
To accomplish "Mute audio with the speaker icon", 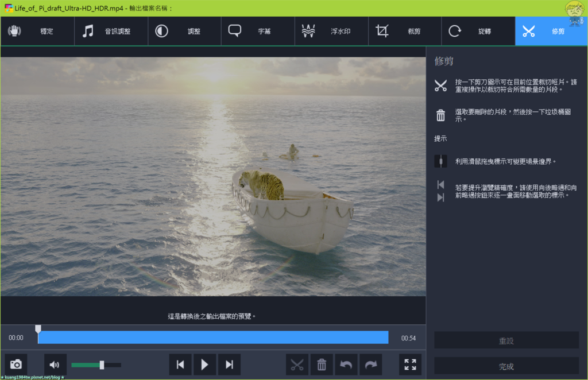I will coord(55,365).
